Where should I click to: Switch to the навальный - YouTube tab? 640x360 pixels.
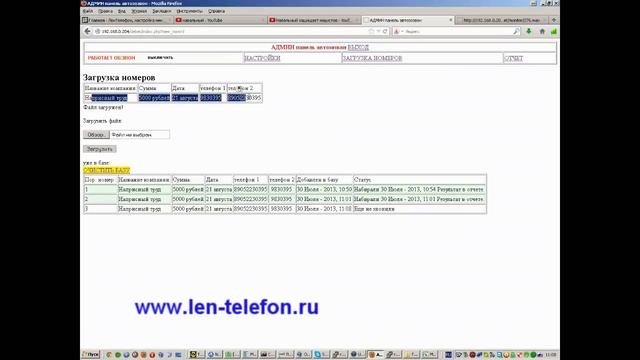click(220, 20)
